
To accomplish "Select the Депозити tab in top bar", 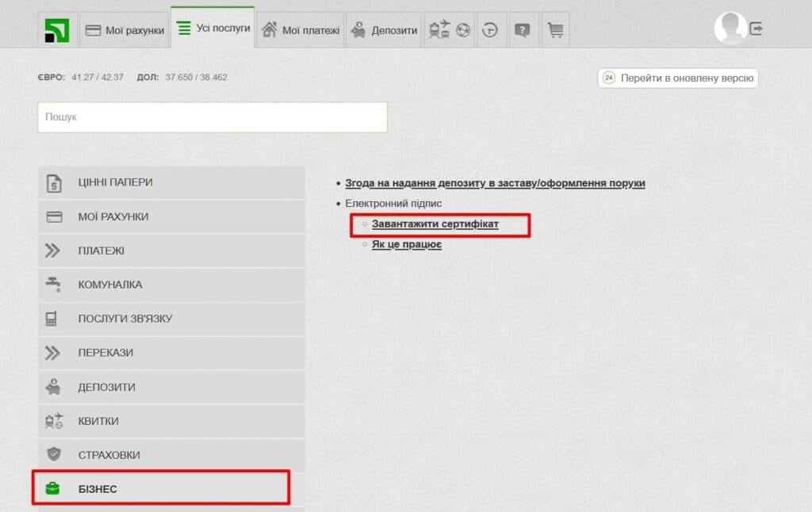I will (384, 30).
